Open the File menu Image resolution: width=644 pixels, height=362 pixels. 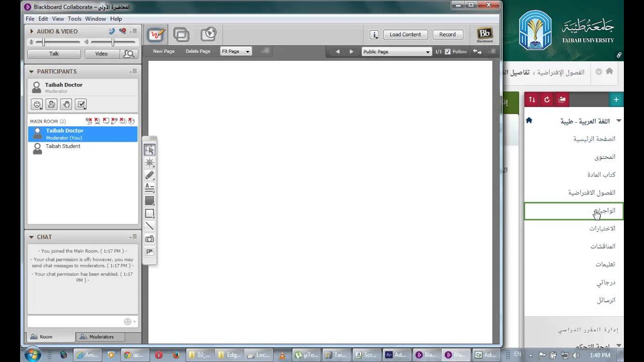(30, 19)
